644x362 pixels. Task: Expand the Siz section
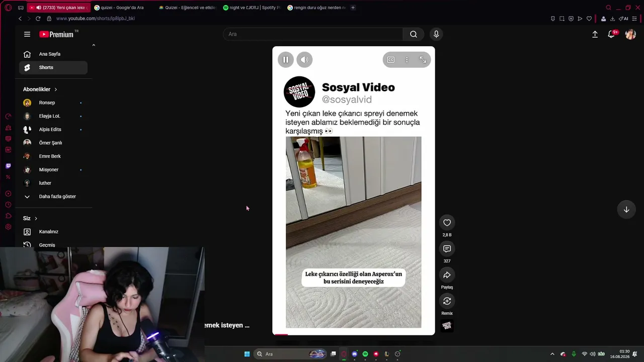point(30,218)
